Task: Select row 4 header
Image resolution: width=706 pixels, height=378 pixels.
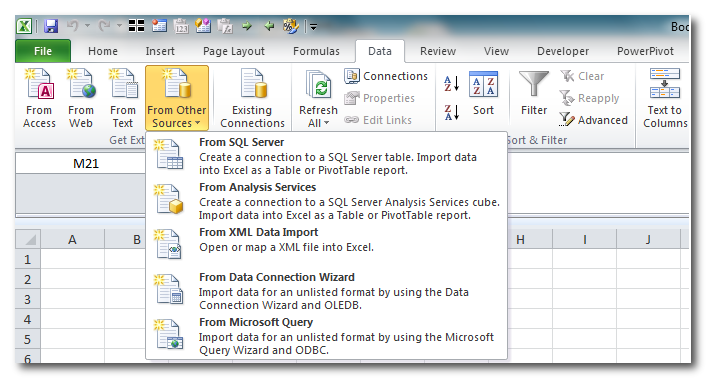Action: (28, 319)
